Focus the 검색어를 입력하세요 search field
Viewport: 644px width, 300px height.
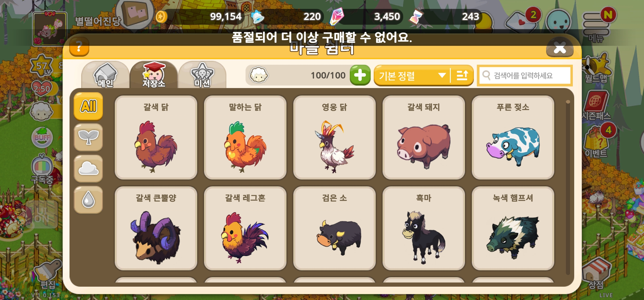pyautogui.click(x=525, y=75)
